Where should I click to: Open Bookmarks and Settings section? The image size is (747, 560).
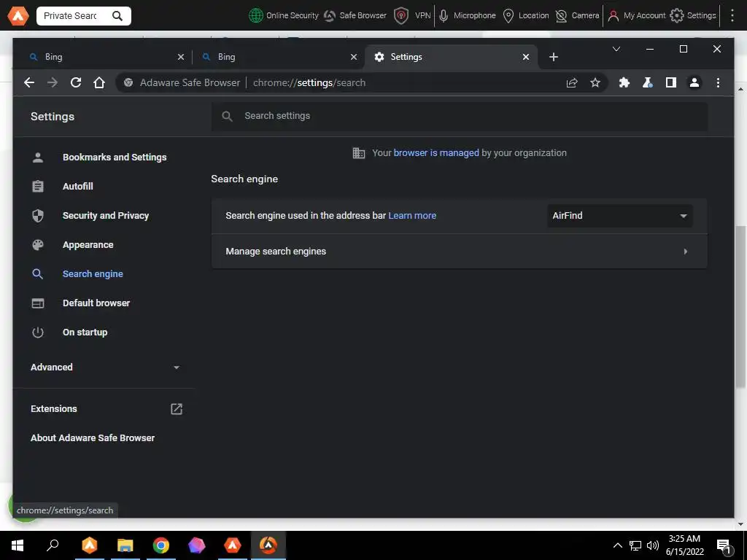(115, 157)
